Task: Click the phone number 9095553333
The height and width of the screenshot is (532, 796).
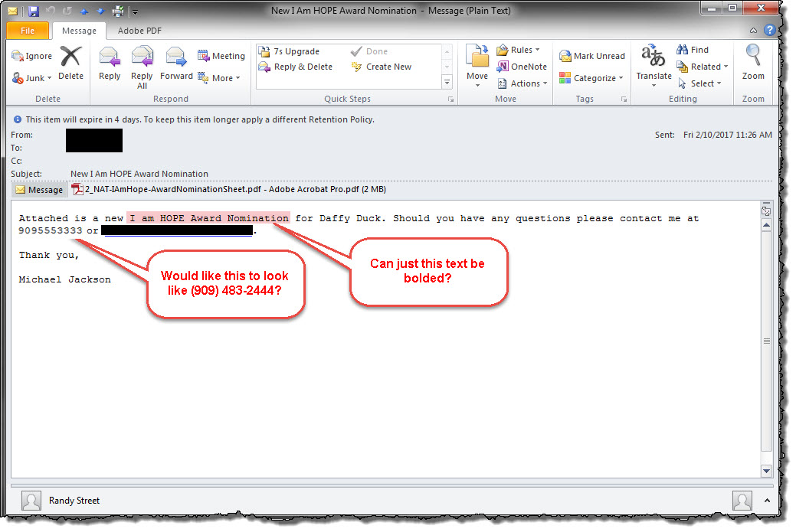Action: [51, 230]
